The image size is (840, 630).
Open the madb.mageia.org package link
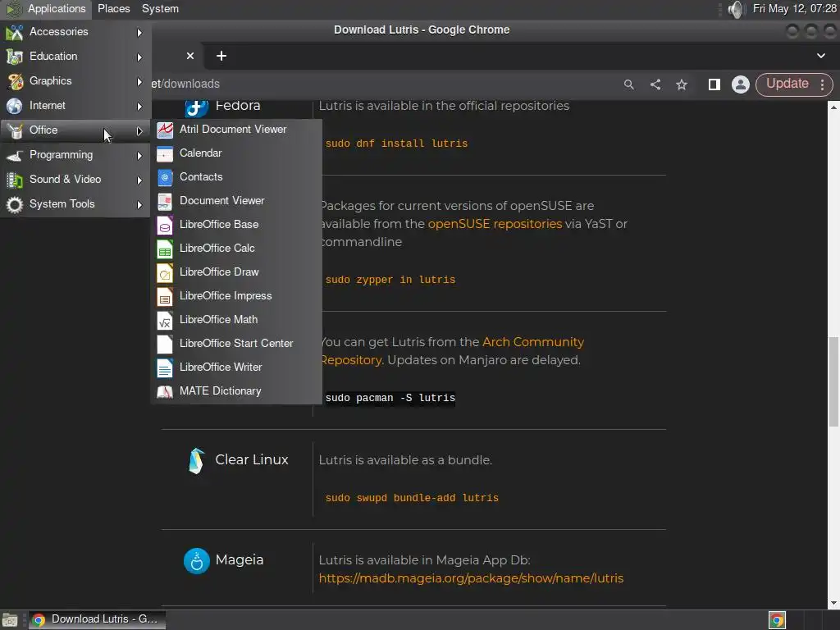[x=471, y=578]
